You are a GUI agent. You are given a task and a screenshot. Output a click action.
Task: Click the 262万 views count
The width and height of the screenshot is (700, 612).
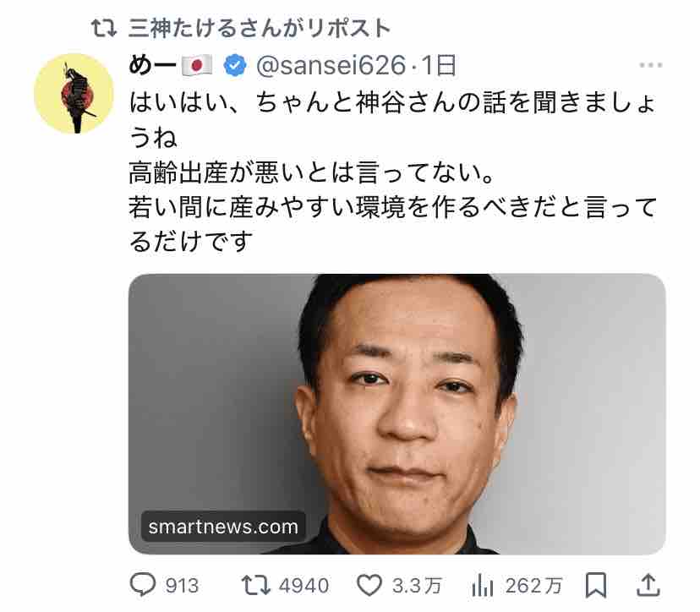[x=533, y=585]
